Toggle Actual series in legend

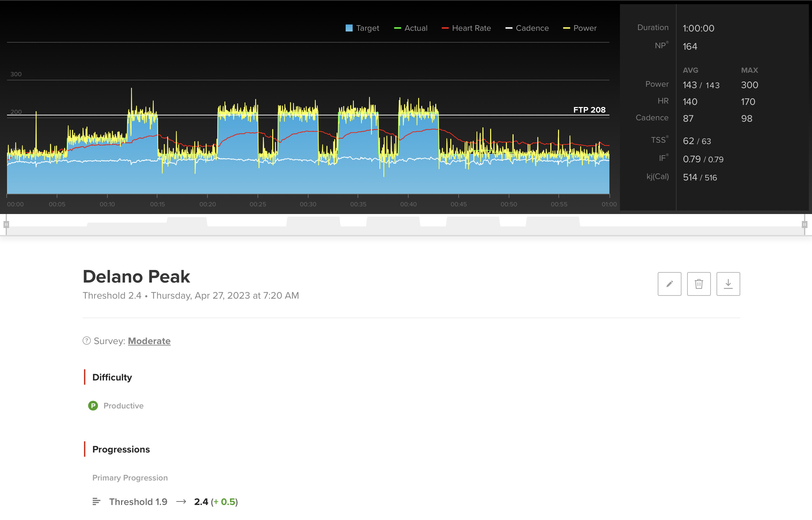pyautogui.click(x=411, y=28)
